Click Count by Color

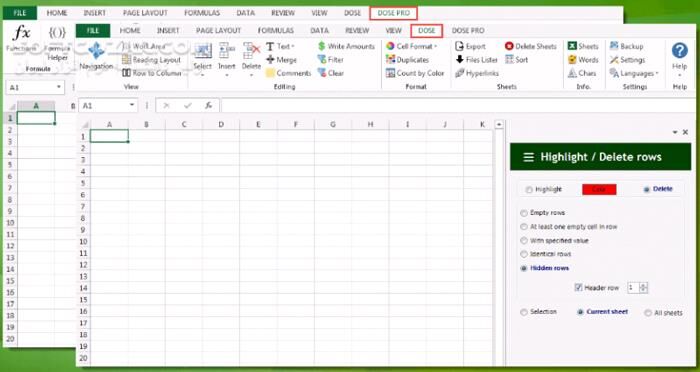click(x=415, y=73)
